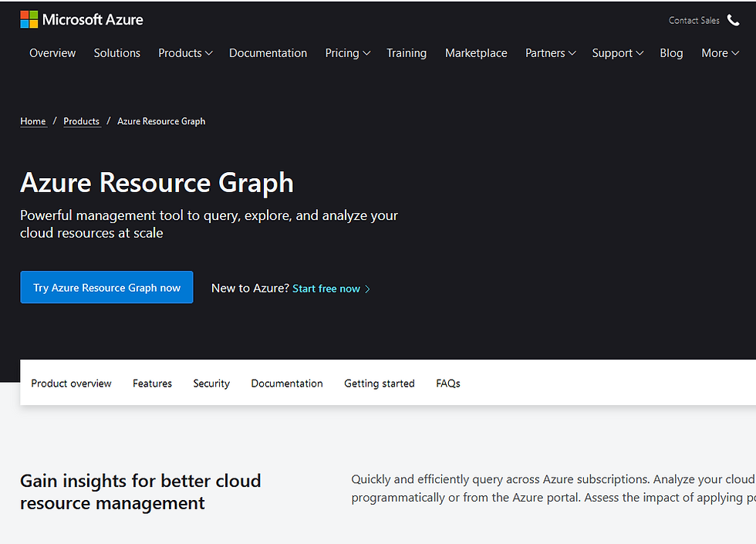This screenshot has height=544, width=756.
Task: Open the Blog nav item
Action: point(671,53)
